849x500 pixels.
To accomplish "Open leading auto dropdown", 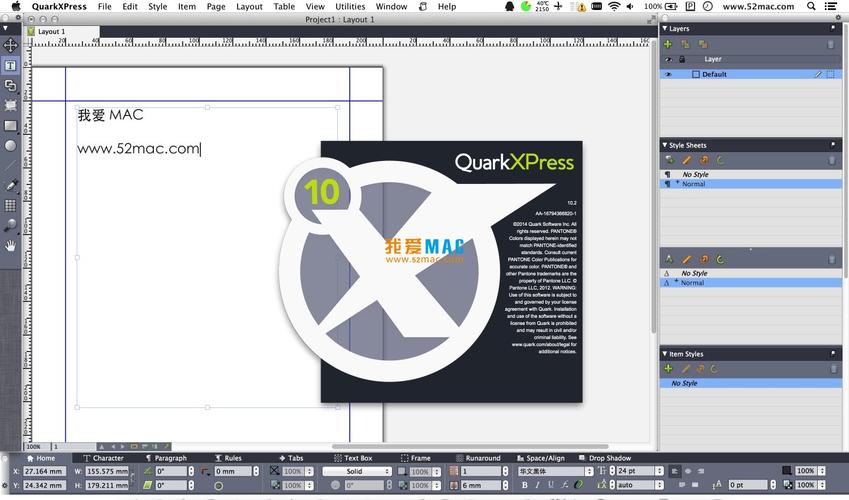I will click(x=659, y=485).
